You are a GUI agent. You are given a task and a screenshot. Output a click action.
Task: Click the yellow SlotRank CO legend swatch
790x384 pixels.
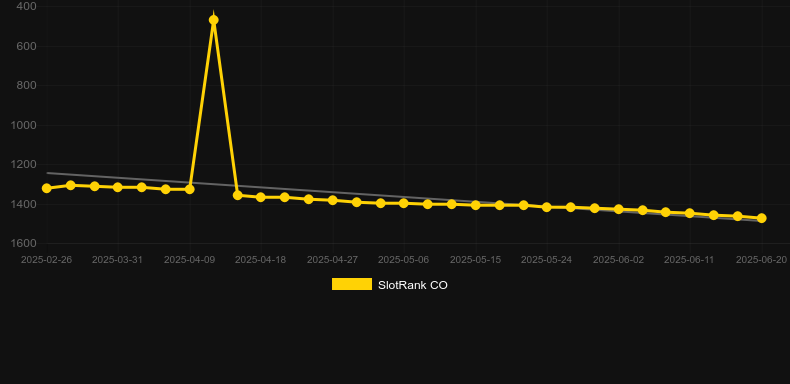coord(352,284)
